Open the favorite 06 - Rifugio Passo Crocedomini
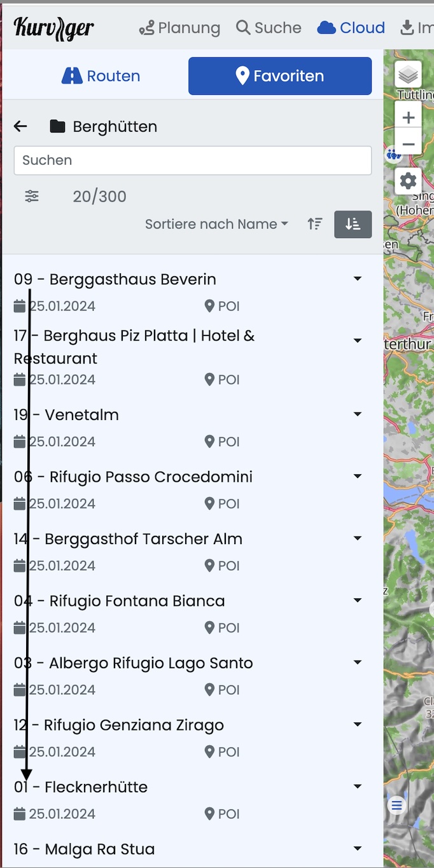This screenshot has width=434, height=868. pyautogui.click(x=133, y=477)
